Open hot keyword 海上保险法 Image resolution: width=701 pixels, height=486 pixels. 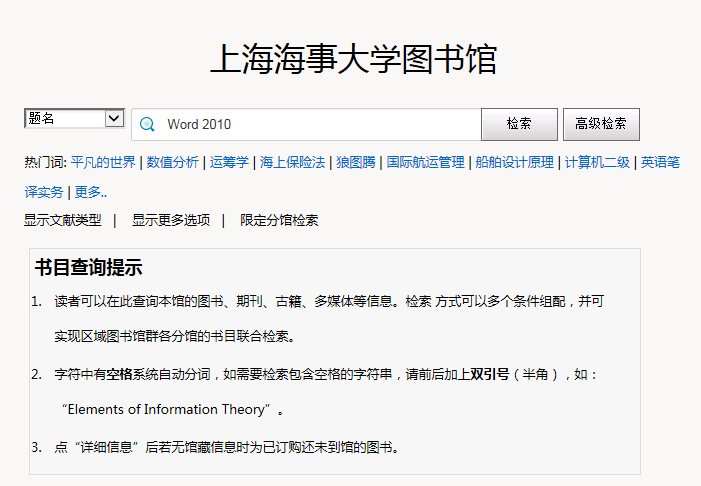click(x=292, y=162)
